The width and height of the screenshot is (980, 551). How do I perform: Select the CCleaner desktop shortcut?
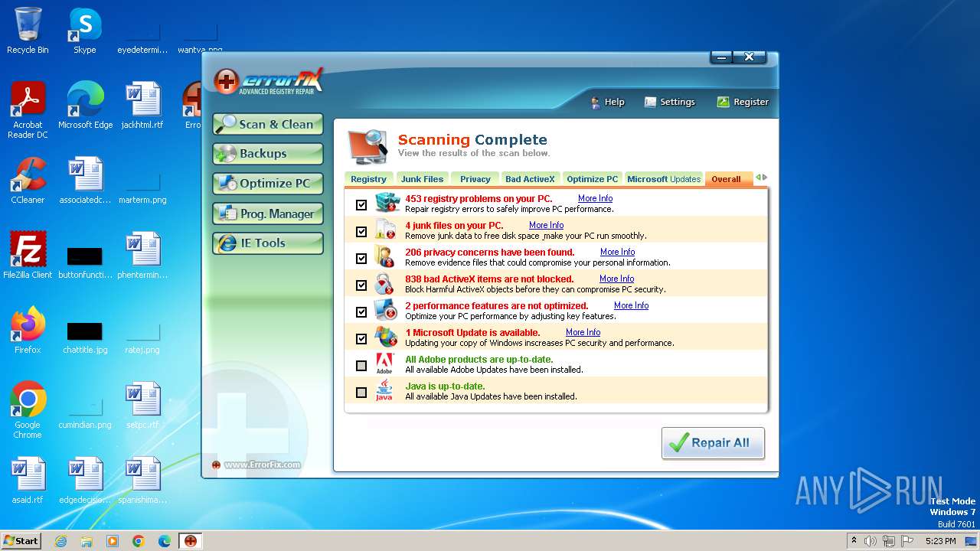coord(28,181)
